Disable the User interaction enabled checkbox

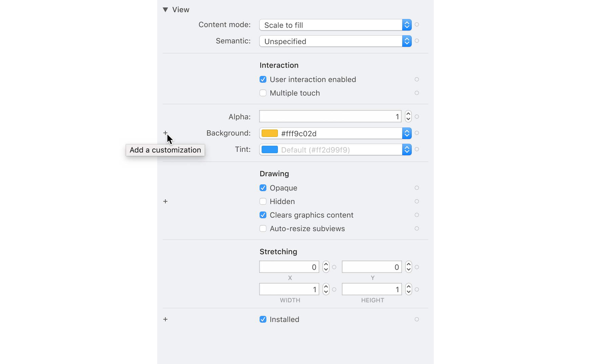pyautogui.click(x=263, y=79)
